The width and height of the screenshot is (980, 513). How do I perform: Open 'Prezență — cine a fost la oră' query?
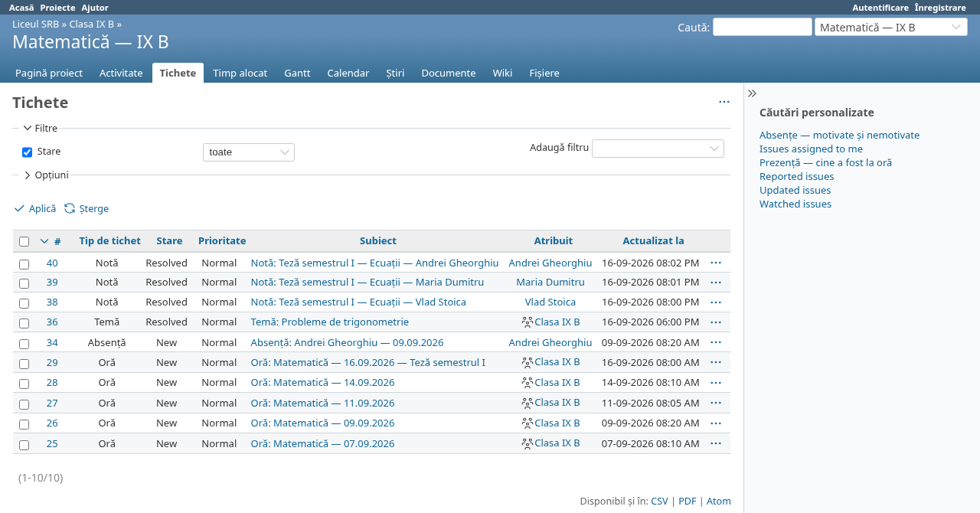[825, 163]
